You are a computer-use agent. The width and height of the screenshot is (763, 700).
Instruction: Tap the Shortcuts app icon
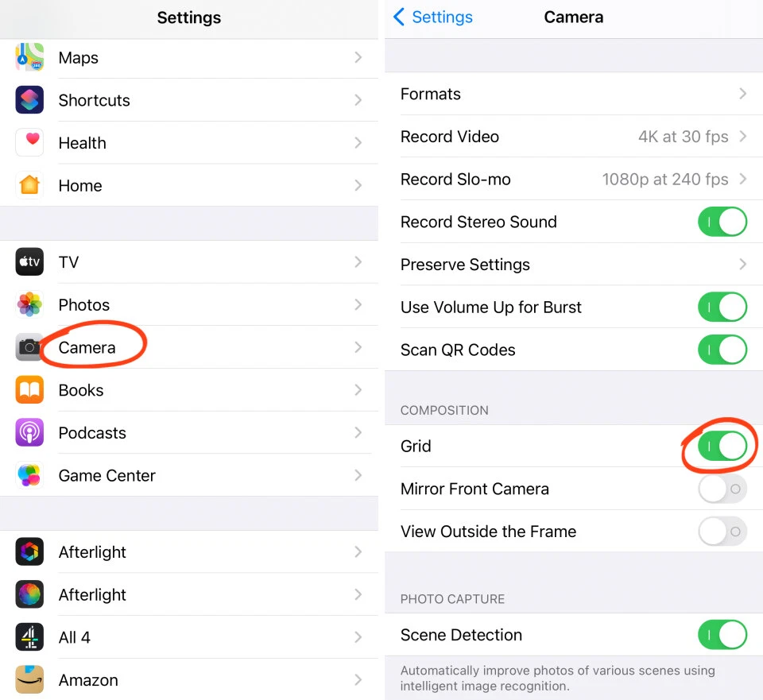(29, 100)
